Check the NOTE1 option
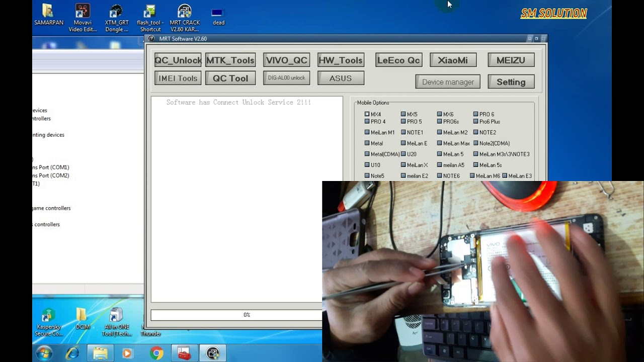This screenshot has width=644, height=362. point(403,132)
